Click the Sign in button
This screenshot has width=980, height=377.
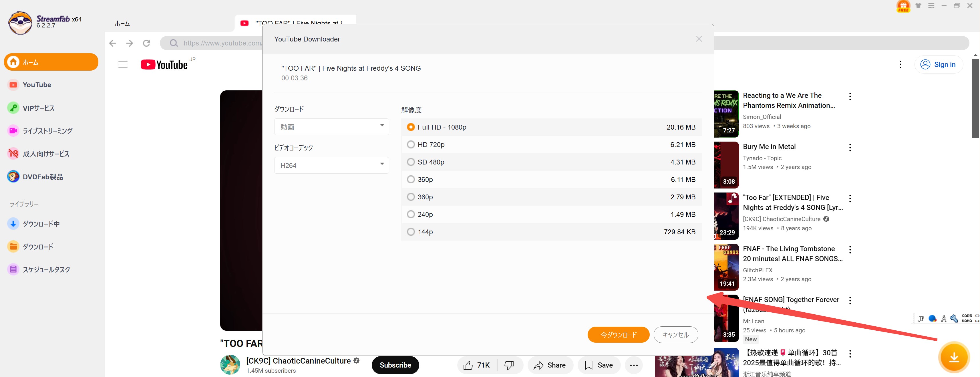pos(938,64)
